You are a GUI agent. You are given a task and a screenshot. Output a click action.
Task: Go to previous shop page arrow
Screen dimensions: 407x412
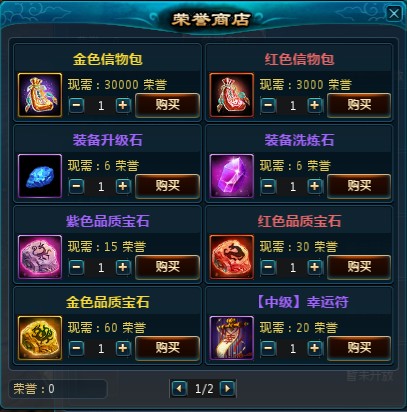pyautogui.click(x=179, y=389)
